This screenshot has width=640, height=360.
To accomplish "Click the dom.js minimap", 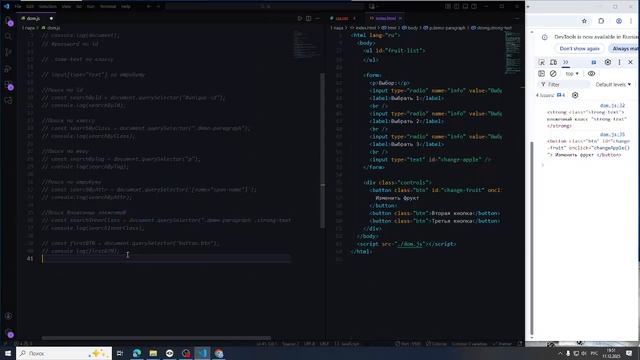I will click(x=306, y=45).
